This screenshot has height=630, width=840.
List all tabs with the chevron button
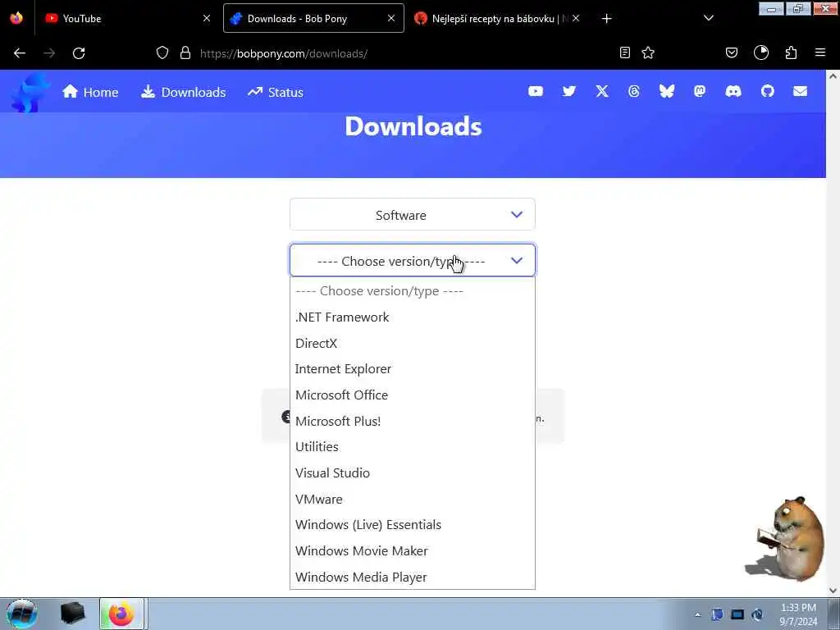click(x=709, y=18)
